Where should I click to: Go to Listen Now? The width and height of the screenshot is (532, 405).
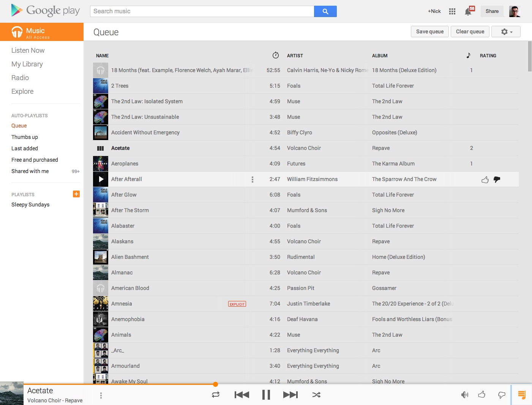tap(28, 50)
